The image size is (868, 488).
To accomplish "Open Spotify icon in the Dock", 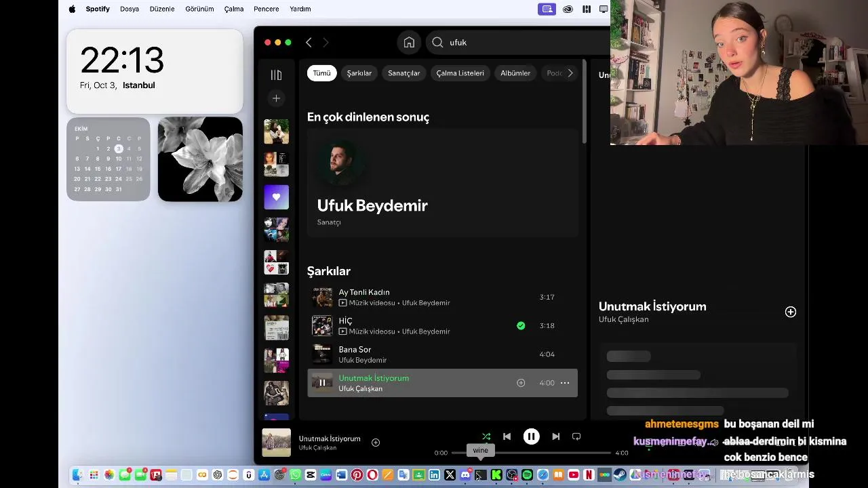I will 527,475.
